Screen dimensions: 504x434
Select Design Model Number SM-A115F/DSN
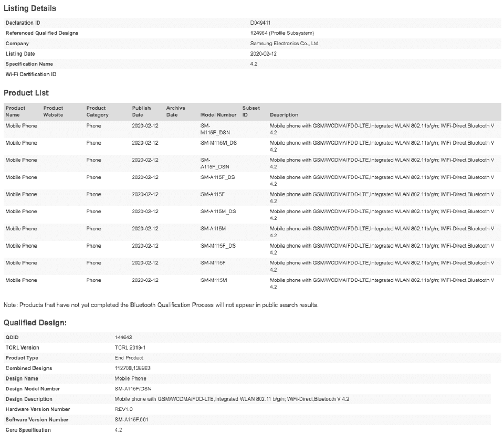click(133, 389)
